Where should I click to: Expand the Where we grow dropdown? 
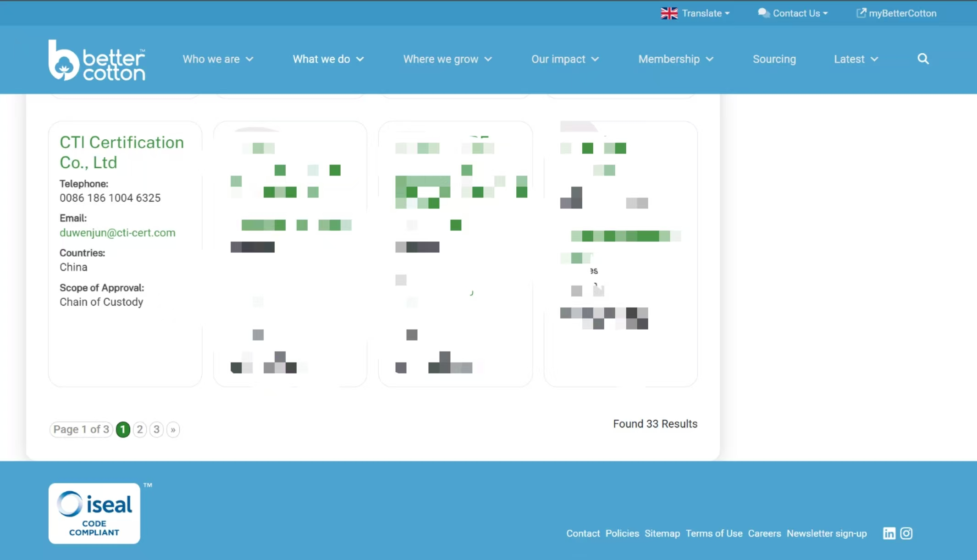click(x=447, y=59)
